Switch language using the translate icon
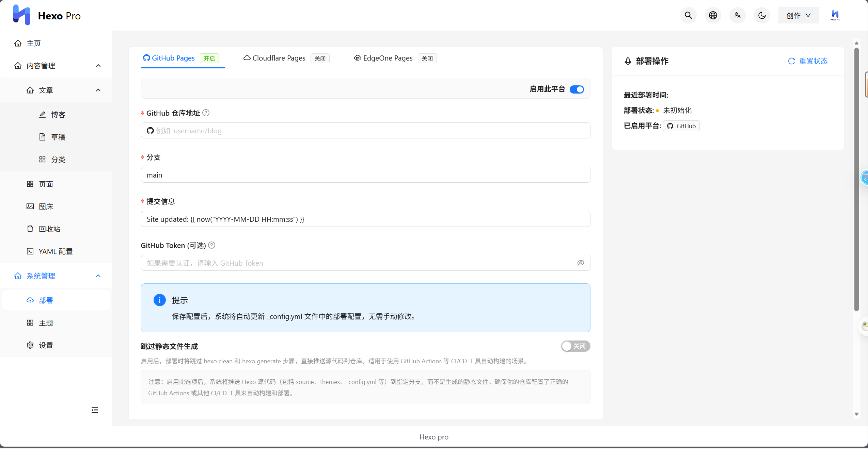The image size is (868, 449). [x=737, y=16]
